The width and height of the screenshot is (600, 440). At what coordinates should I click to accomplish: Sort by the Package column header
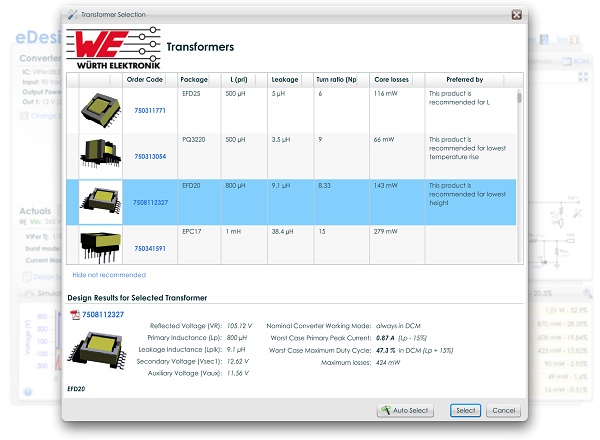(x=192, y=79)
